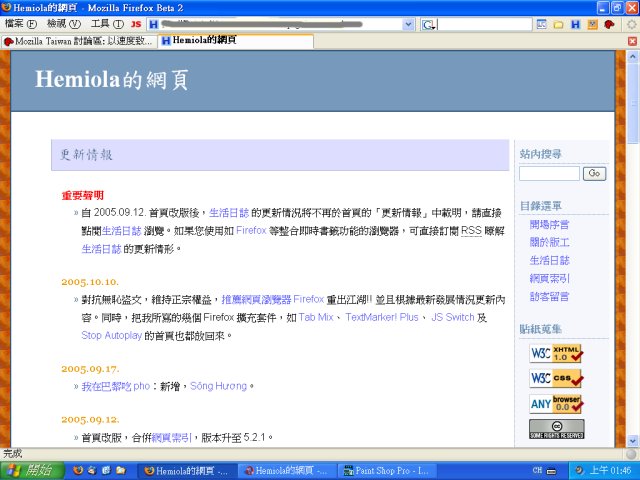Follow the Firefox link in 重要聲明 paragraph
640x480 pixels.
pyautogui.click(x=251, y=231)
